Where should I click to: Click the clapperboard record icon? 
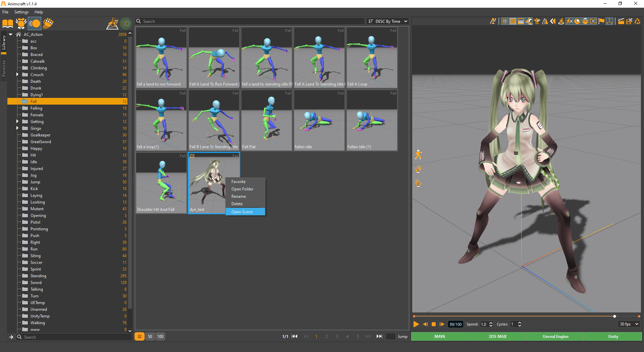click(621, 21)
